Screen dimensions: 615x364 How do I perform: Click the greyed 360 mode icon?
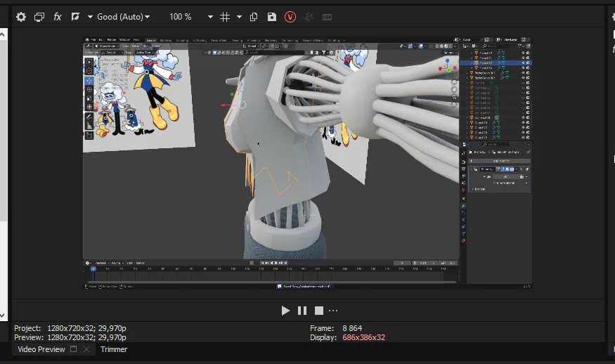[x=309, y=17]
